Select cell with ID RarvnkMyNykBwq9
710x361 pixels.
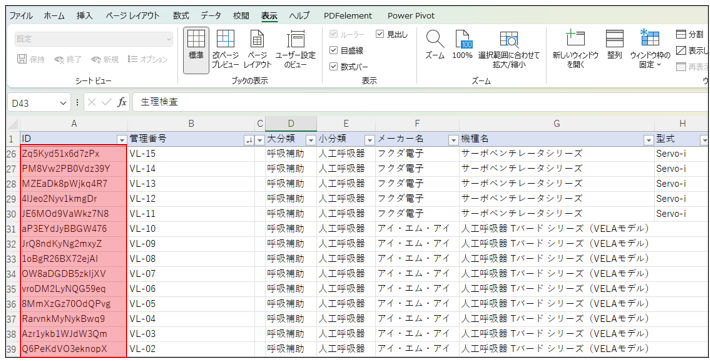point(74,319)
